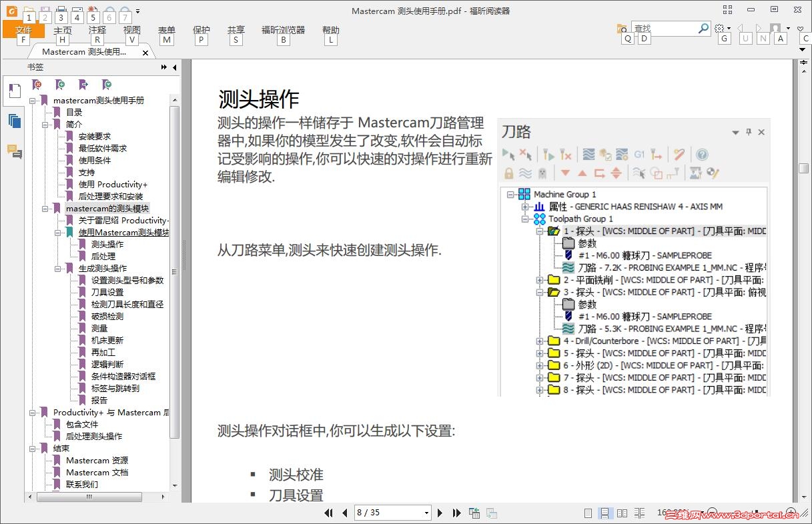This screenshot has width=812, height=524.
Task: Open the settings gear dropdown arrow
Action: [x=729, y=29]
